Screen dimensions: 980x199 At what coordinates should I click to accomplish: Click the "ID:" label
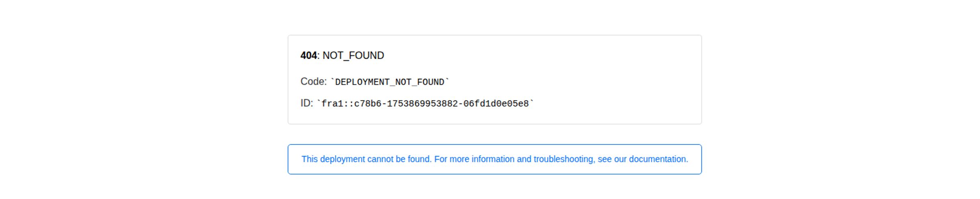[x=307, y=103]
